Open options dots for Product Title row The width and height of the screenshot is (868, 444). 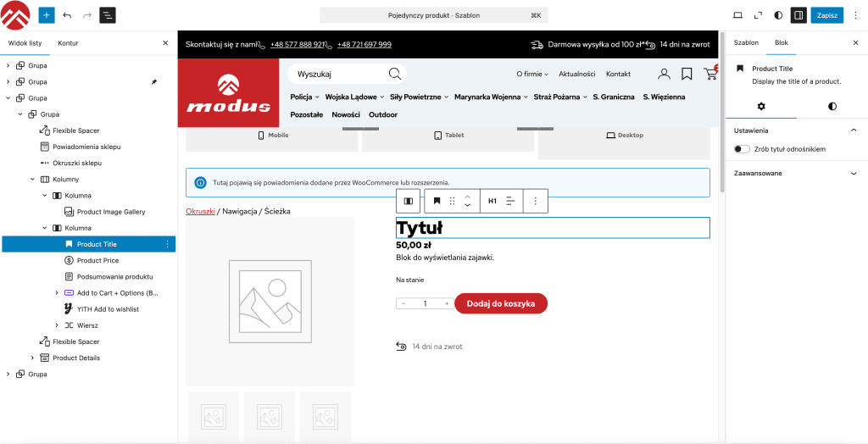[x=168, y=244]
